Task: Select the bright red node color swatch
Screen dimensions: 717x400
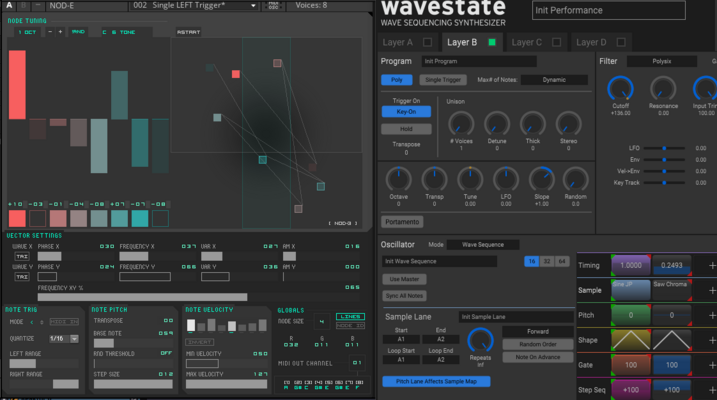Action: pos(17,219)
